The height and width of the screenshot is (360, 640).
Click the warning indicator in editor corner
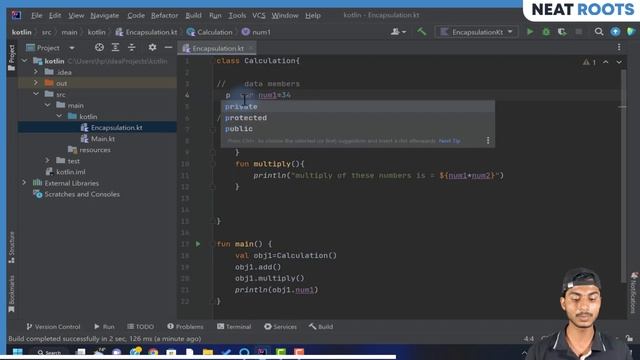589,62
